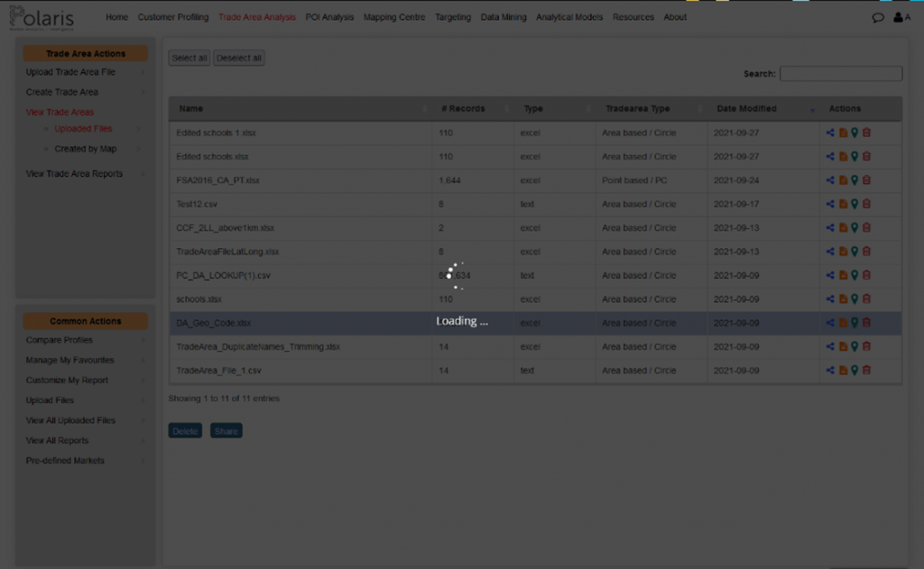Click map pin icon for FSA2016_CA_PT.xlsx
The width and height of the screenshot is (924, 569).
[855, 180]
